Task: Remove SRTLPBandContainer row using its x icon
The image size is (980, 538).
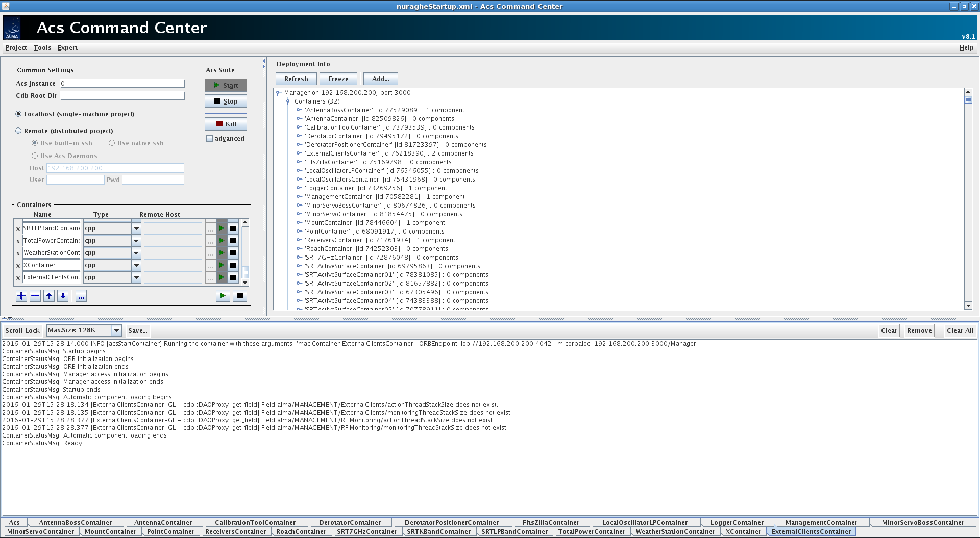Action: point(18,229)
